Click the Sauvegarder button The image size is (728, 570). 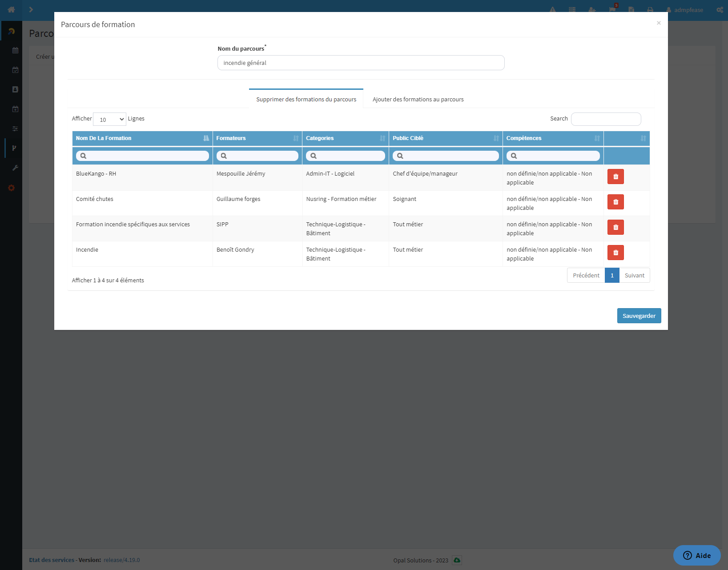(x=639, y=316)
